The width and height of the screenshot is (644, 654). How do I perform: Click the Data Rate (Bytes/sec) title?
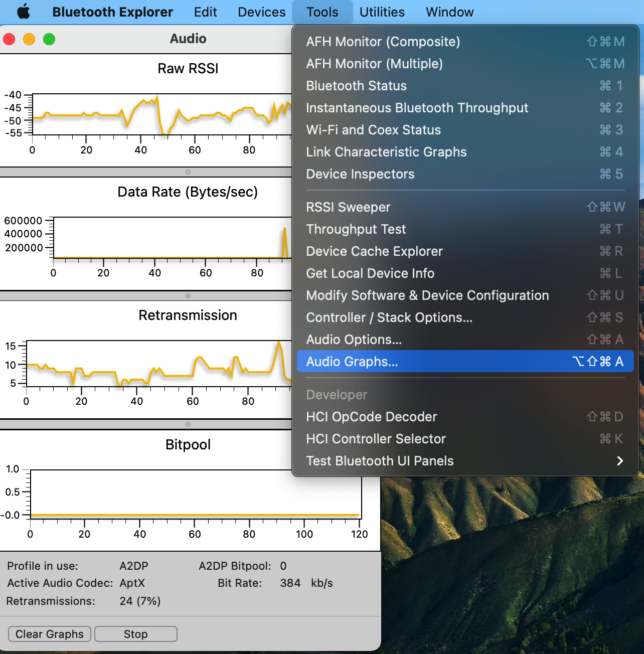[x=188, y=192]
